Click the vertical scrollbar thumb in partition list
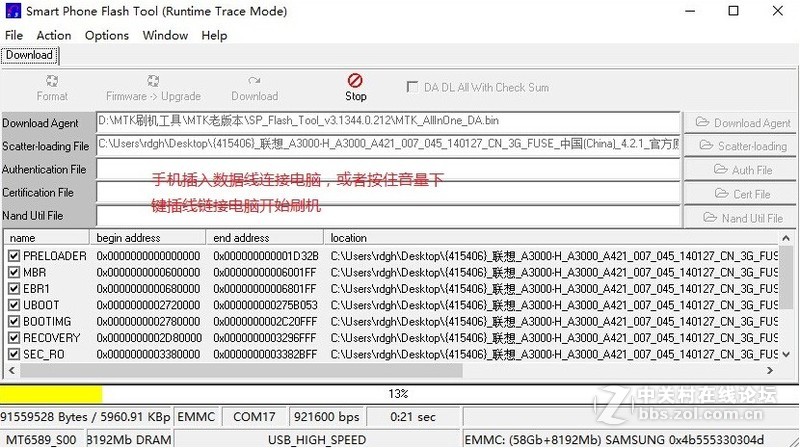This screenshot has width=800, height=448. (786, 277)
